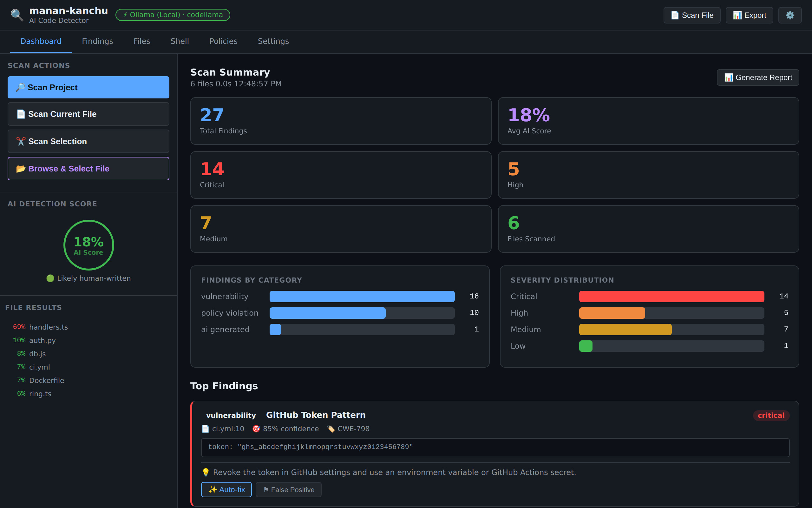Click the Low severity green bar
The image size is (812, 508).
point(586,346)
